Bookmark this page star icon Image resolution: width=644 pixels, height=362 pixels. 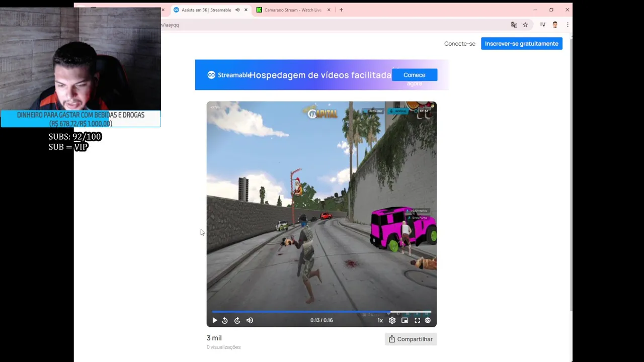click(525, 25)
